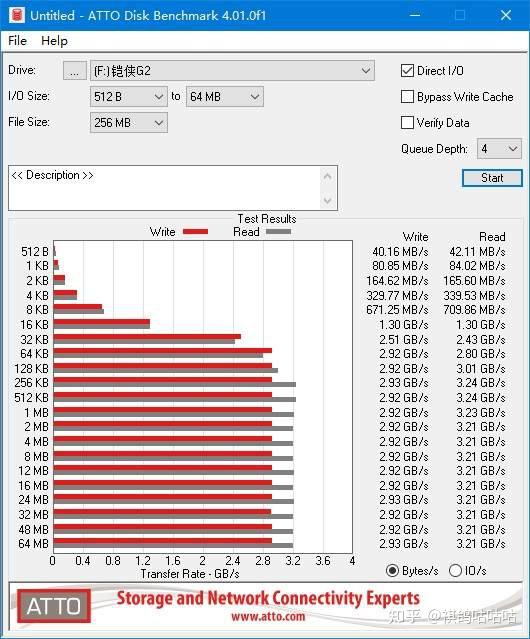530x639 pixels.
Task: Click the ATTO logo in the banner
Action: point(54,606)
